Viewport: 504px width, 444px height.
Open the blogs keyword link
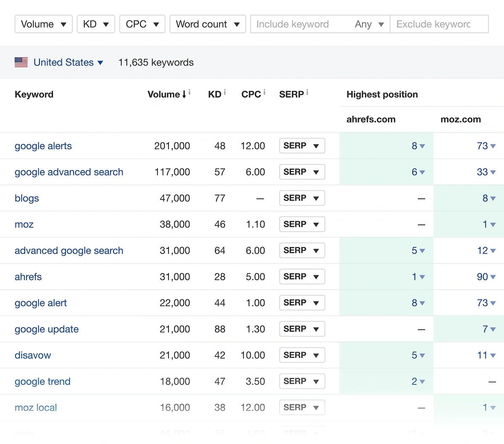(27, 198)
